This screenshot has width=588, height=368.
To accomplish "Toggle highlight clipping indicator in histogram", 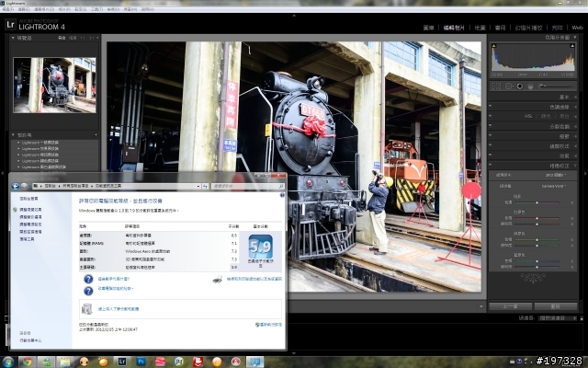I will 572,46.
